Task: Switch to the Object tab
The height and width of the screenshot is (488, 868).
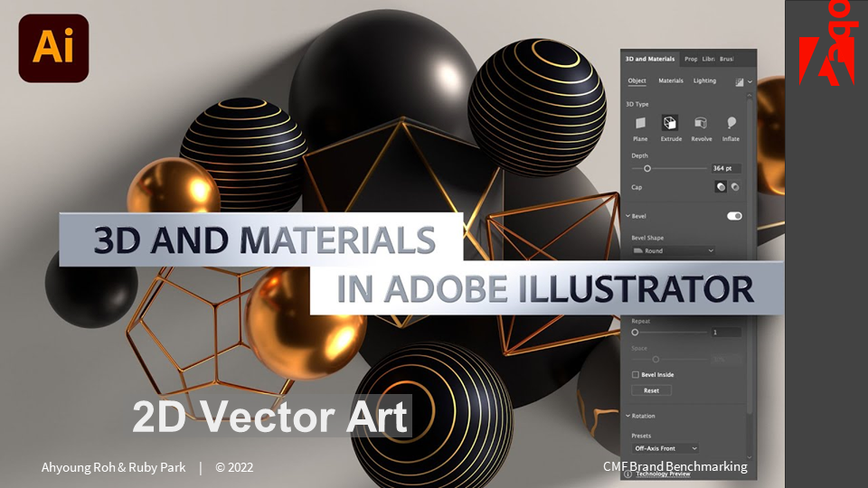Action: point(637,80)
